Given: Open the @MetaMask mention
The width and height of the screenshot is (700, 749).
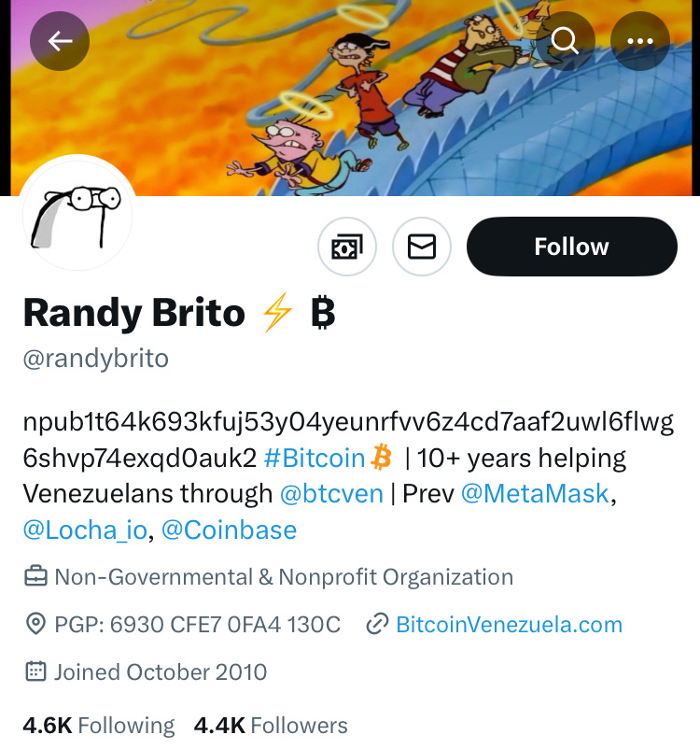Looking at the screenshot, I should [535, 493].
